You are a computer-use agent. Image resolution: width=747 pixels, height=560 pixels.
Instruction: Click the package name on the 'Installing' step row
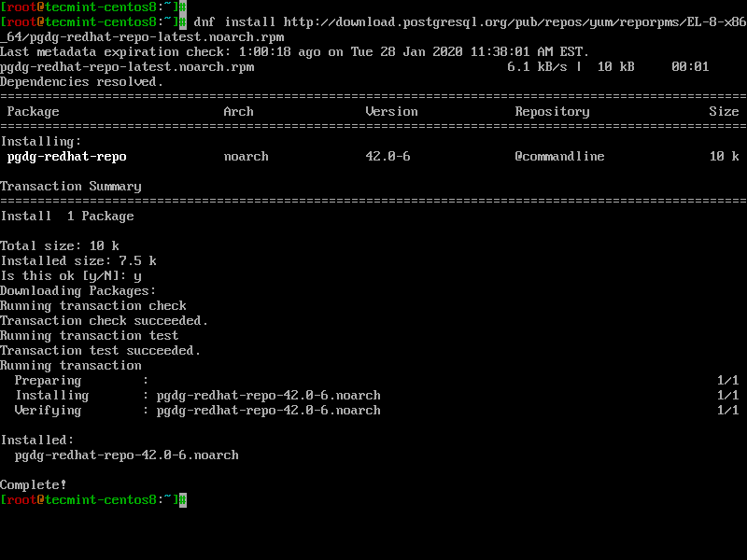(x=269, y=396)
